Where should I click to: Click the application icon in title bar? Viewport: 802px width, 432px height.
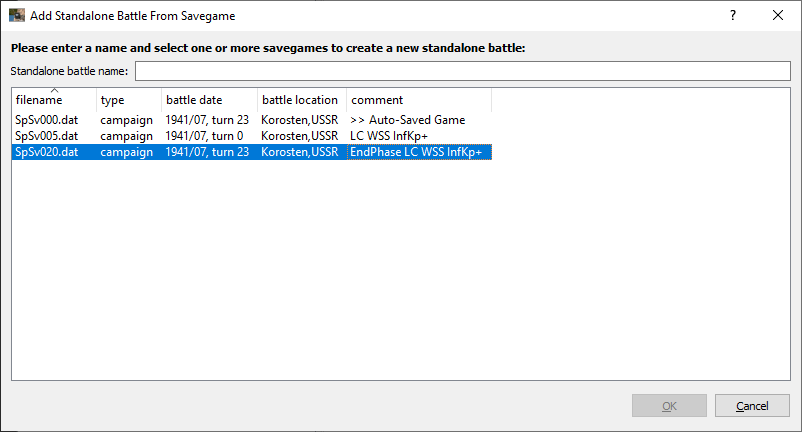[x=17, y=15]
